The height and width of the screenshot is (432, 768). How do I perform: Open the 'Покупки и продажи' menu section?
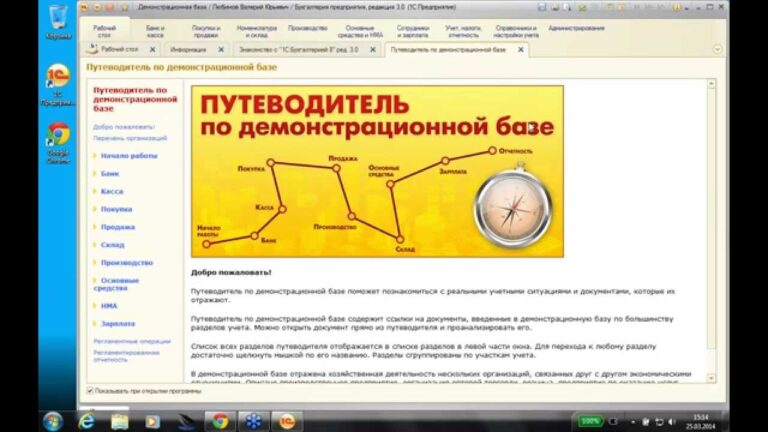[206, 31]
